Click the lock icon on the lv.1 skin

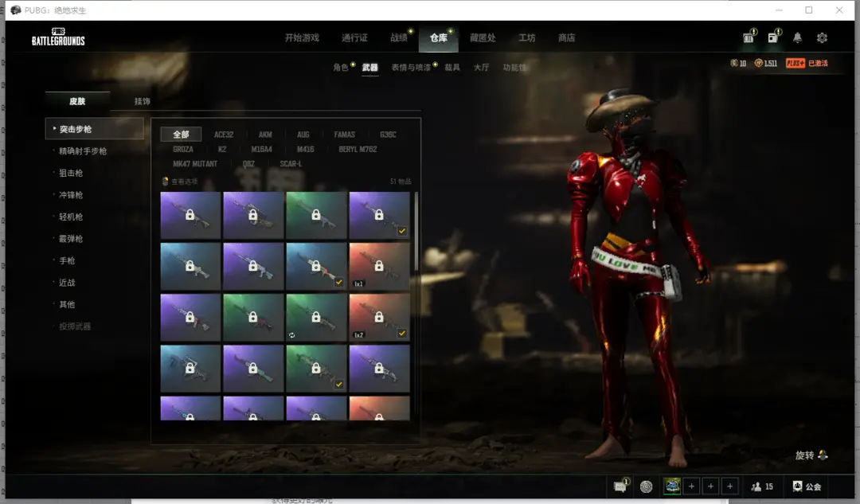(379, 265)
